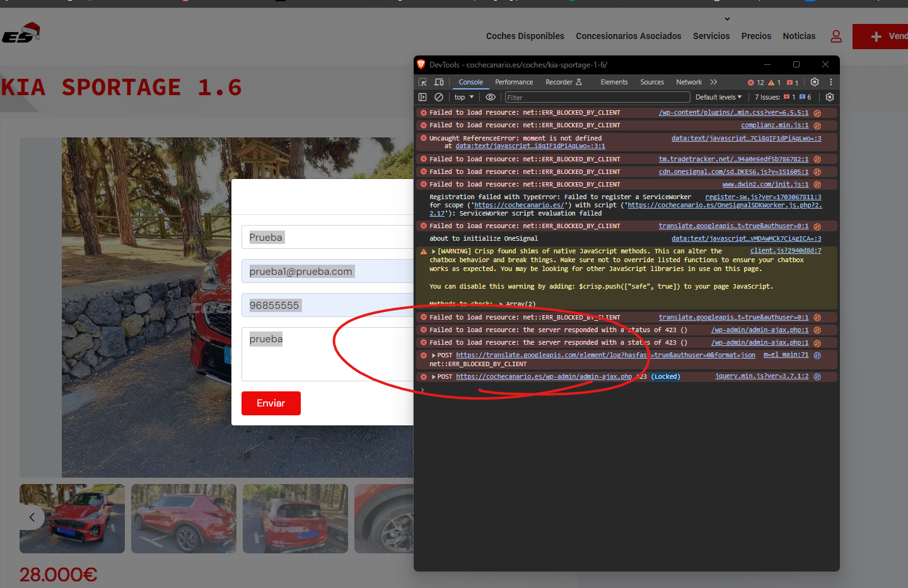The image size is (908, 588).
Task: Toggle the device toolbar in DevTools
Action: [439, 82]
